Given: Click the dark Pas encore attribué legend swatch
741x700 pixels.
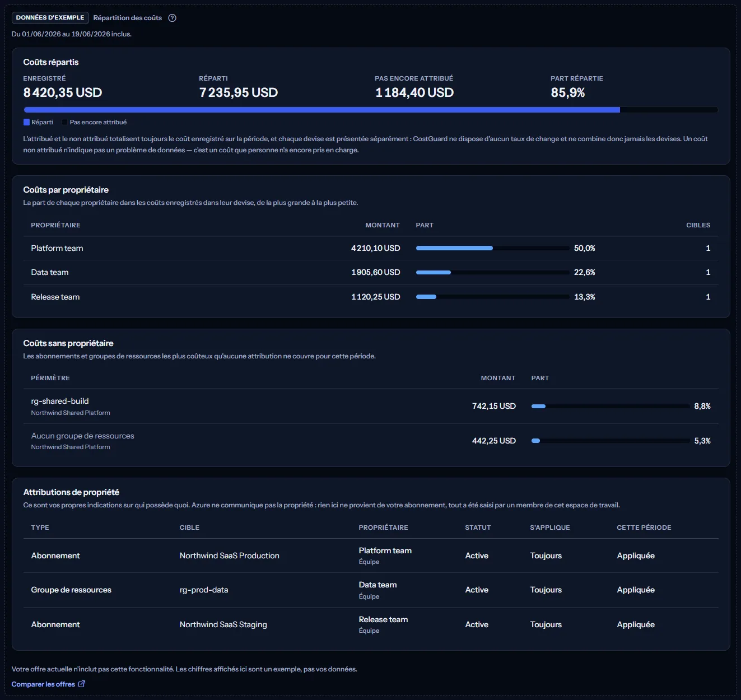Looking at the screenshot, I should point(64,122).
